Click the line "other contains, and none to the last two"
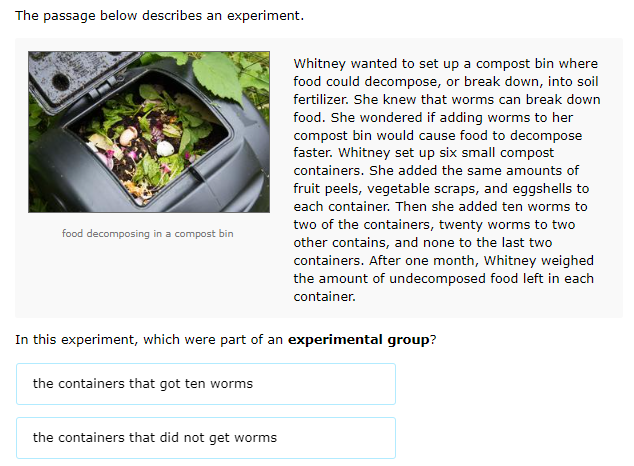The image size is (634, 466). (x=423, y=242)
